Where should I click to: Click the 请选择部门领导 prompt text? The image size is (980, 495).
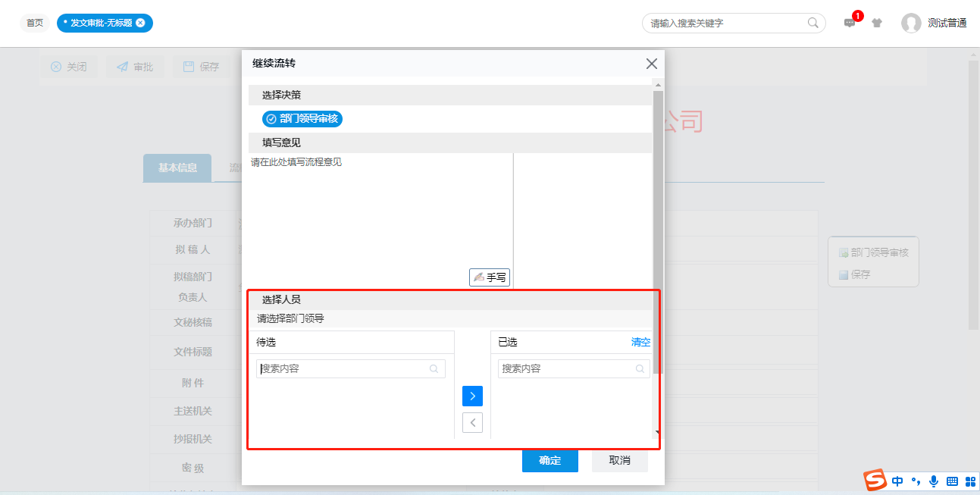click(290, 318)
